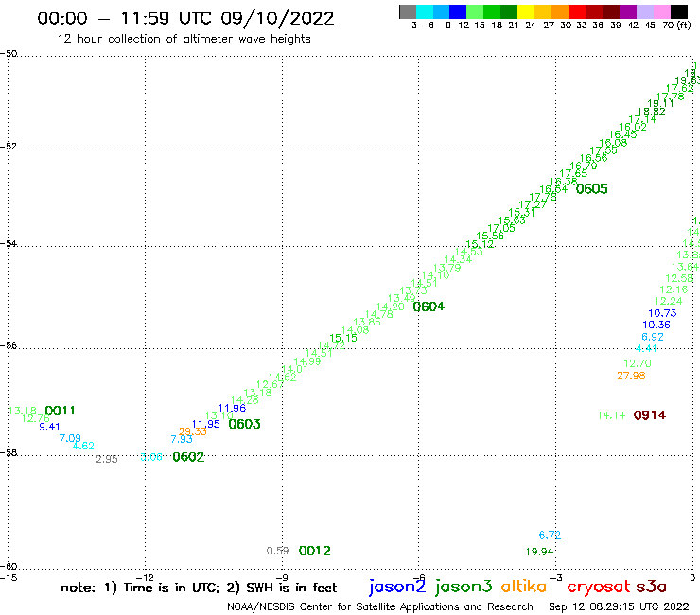Click the orange legend swatch near 30
Image resolution: width=700 pixels, height=615 pixels.
(560, 11)
